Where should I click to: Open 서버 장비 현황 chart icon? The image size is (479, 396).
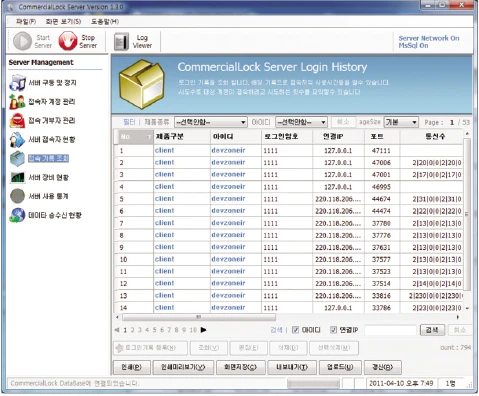click(x=17, y=177)
